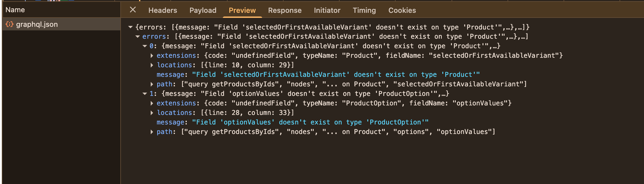Screen dimensions: 644x184
Task: Open the Headers tab
Action: (x=163, y=10)
